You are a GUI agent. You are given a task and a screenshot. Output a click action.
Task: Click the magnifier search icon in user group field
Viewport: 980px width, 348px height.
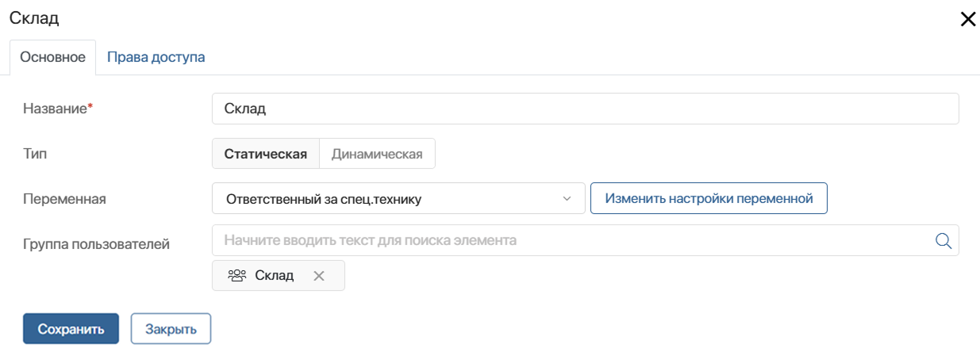pos(943,240)
